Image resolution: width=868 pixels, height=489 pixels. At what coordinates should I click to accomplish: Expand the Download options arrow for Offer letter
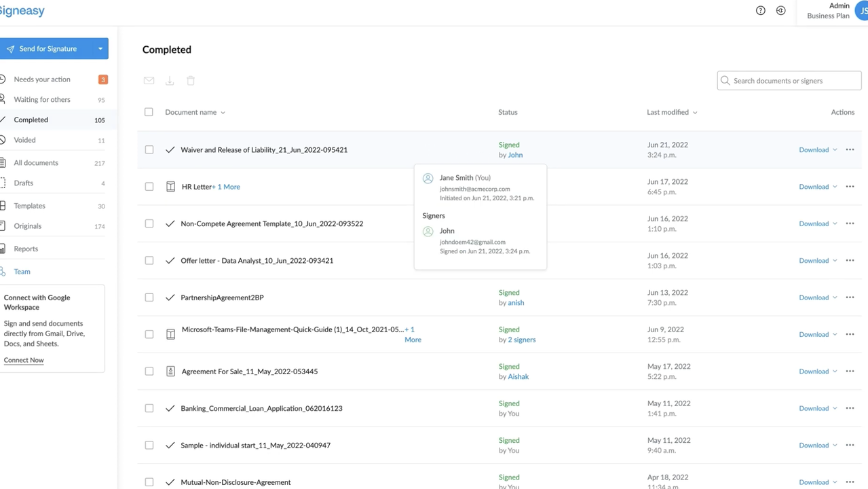[835, 261]
